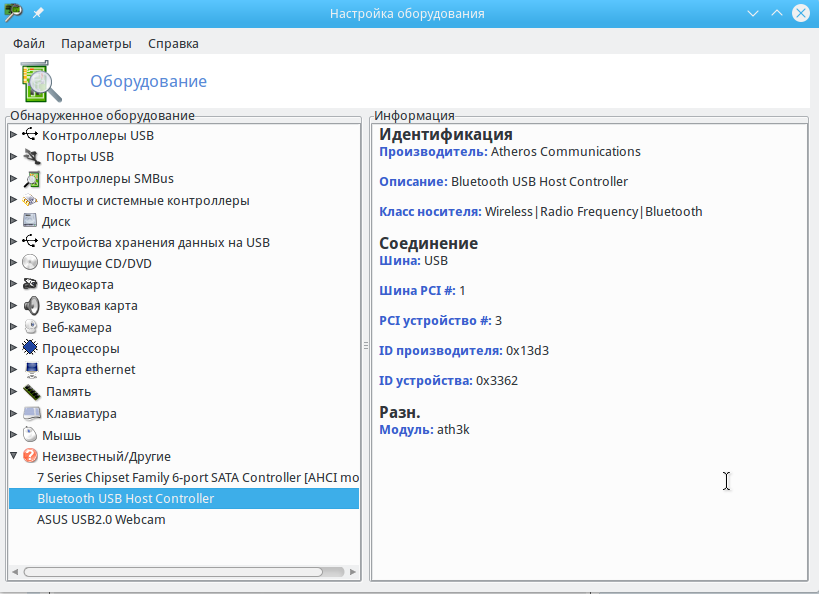819x594 pixels.
Task: Click the 0x3362 device ID value
Action: click(497, 381)
